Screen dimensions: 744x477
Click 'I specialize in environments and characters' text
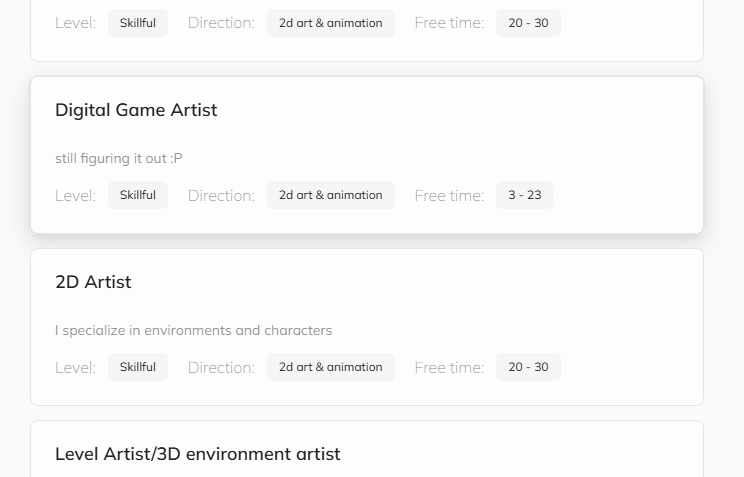point(193,330)
